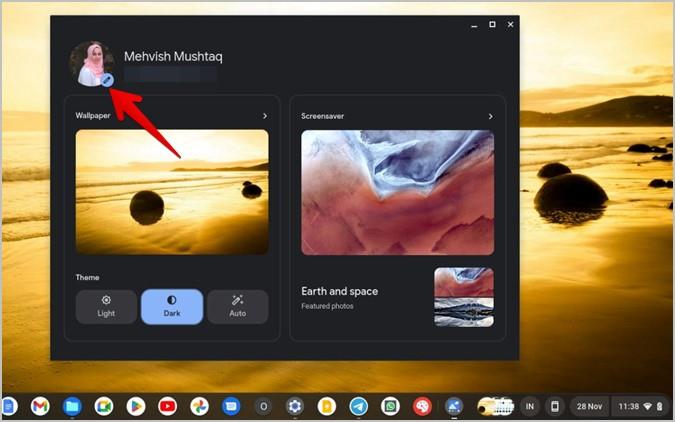Click the Featured photos subtitle
Screen dimensions: 675x422
point(327,306)
